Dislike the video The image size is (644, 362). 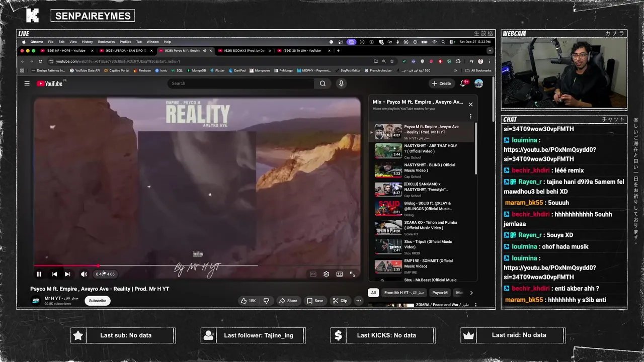[x=266, y=301]
